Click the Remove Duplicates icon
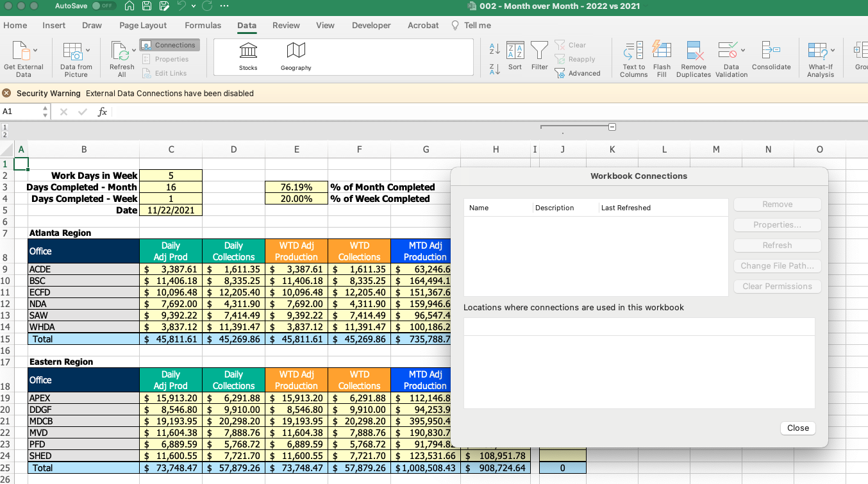868x484 pixels. (x=694, y=51)
